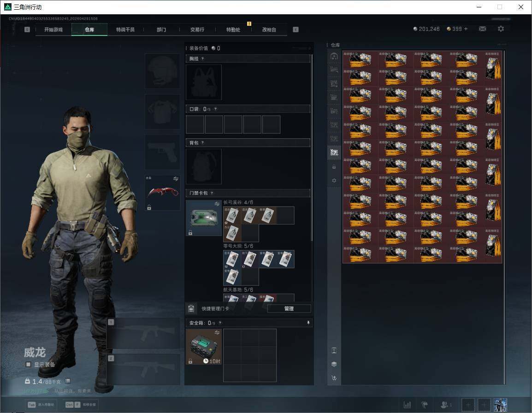Toggle the pin icon on 安全箱 header
532x413 pixels.
click(308, 323)
